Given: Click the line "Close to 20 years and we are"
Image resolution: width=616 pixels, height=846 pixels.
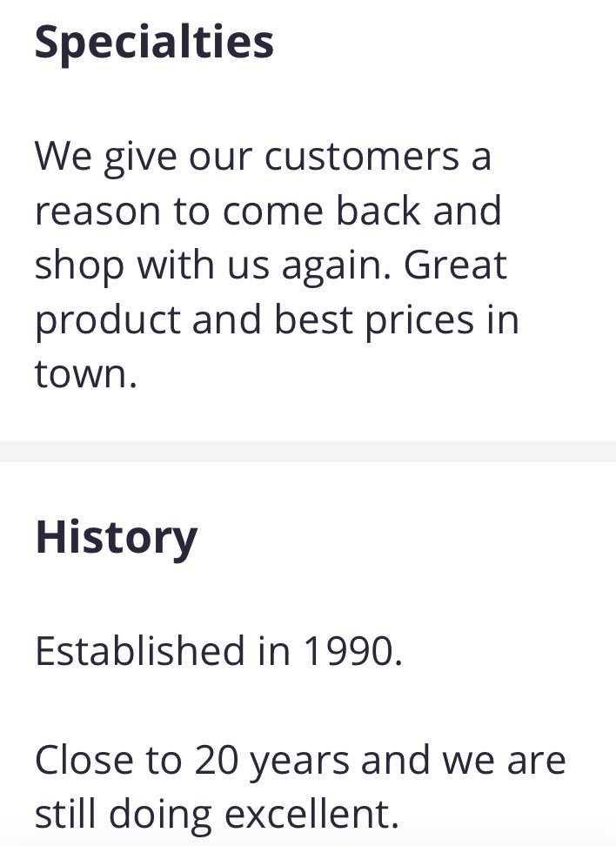Looking at the screenshot, I should point(300,760).
